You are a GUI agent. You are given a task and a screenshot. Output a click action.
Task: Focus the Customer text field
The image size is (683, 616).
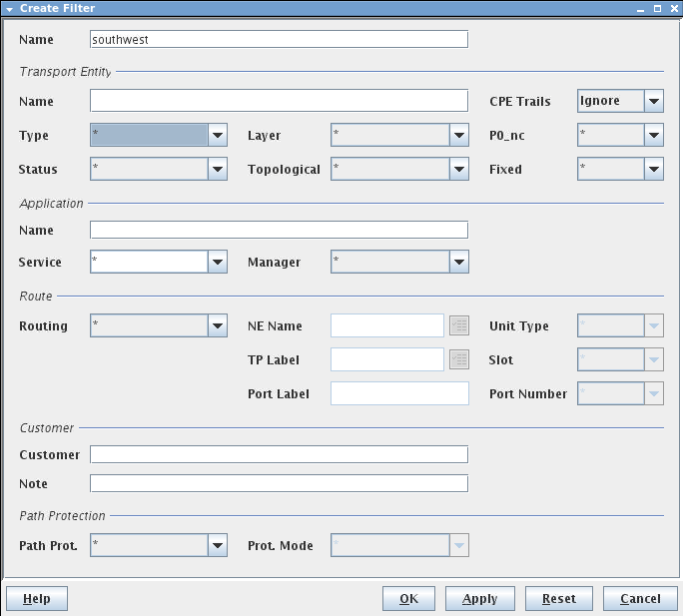[x=279, y=454]
